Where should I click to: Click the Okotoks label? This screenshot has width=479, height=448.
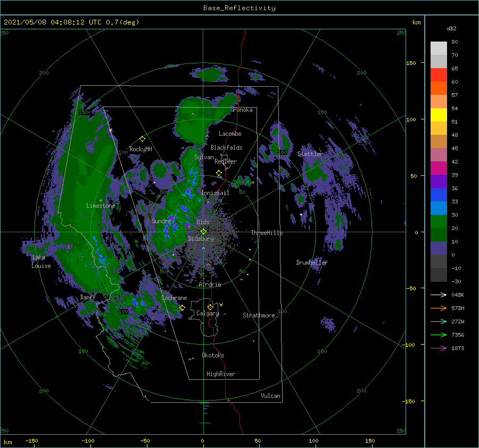(x=213, y=355)
